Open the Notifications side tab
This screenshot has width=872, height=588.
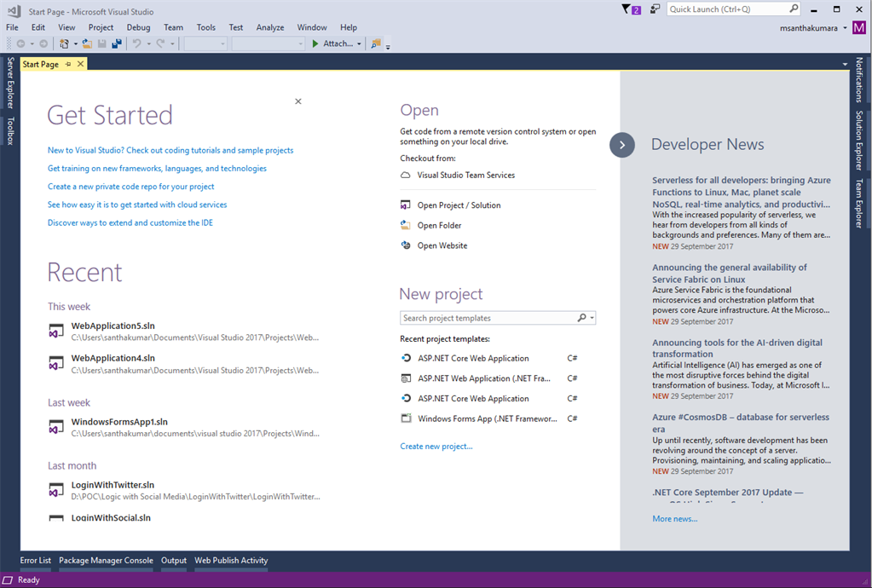pyautogui.click(x=859, y=80)
